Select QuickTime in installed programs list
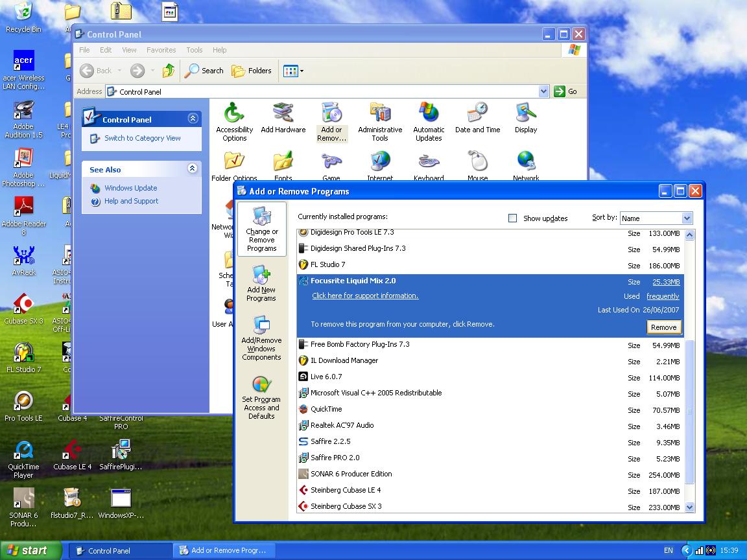 pos(490,409)
